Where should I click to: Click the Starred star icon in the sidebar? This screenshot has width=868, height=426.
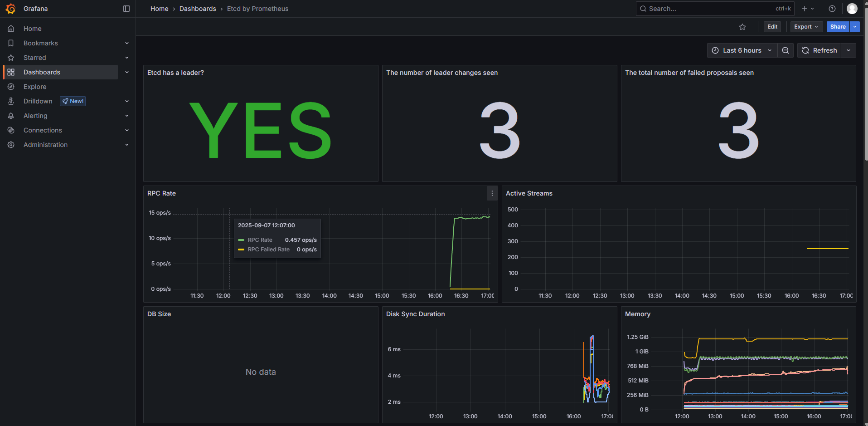click(x=11, y=58)
